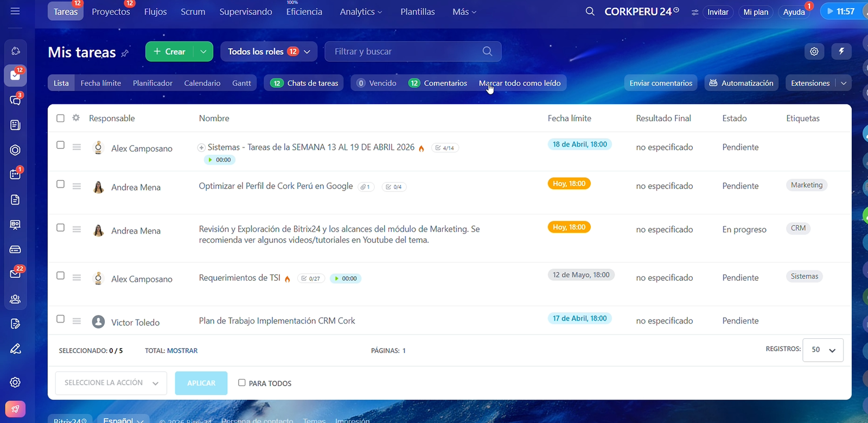This screenshot has height=423, width=868.
Task: Open the Extensiones dropdown arrow
Action: click(844, 83)
